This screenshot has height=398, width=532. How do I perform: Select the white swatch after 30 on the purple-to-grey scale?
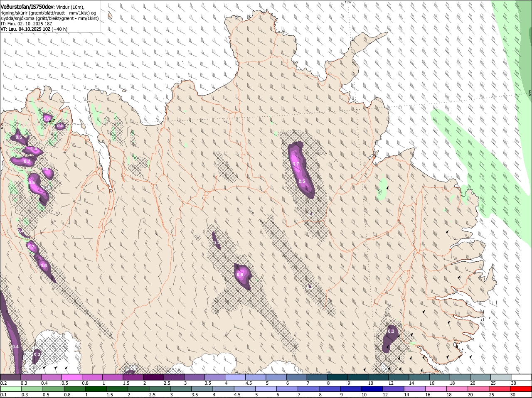[x=521, y=377]
